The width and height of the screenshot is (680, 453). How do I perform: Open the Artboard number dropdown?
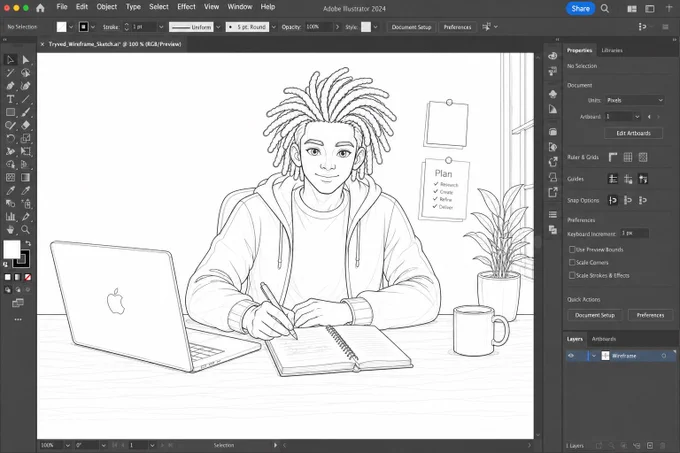[x=637, y=117]
